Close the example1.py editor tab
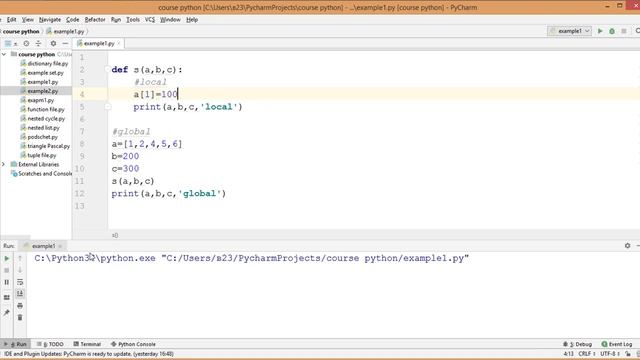 pyautogui.click(x=119, y=43)
